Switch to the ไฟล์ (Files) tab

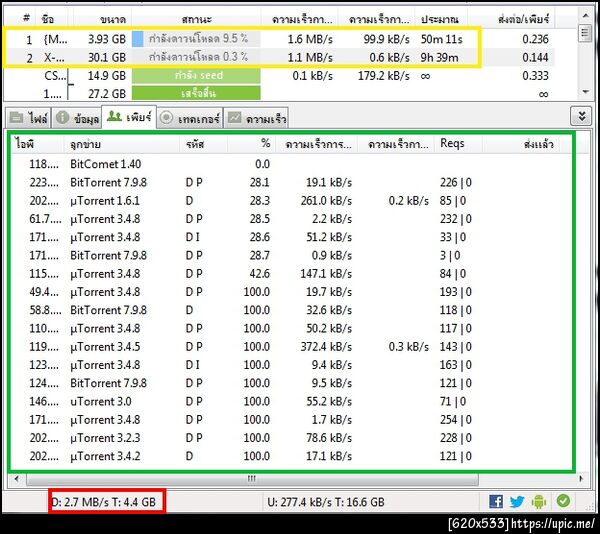(28, 118)
